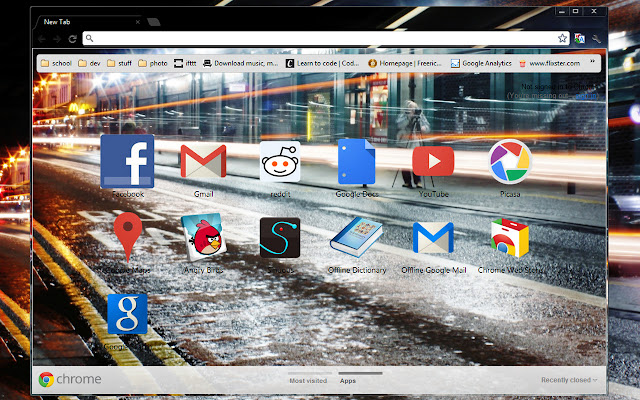Open the Sinuous game app
The image size is (640, 400).
280,238
